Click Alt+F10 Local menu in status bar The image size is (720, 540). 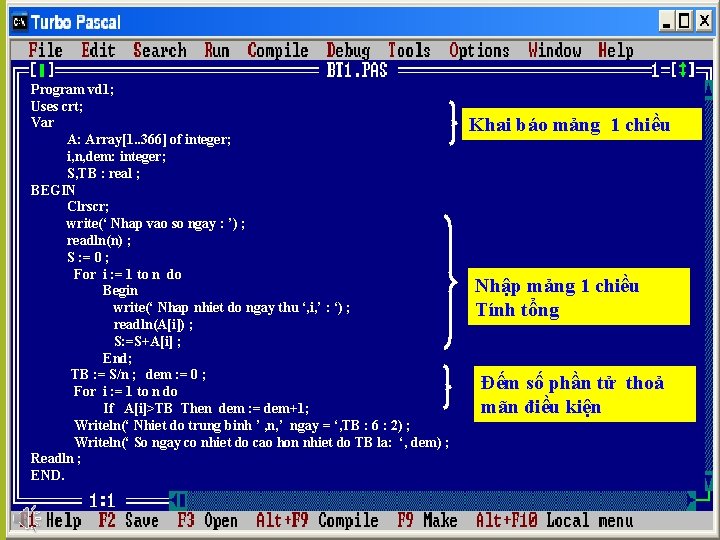pos(554,520)
